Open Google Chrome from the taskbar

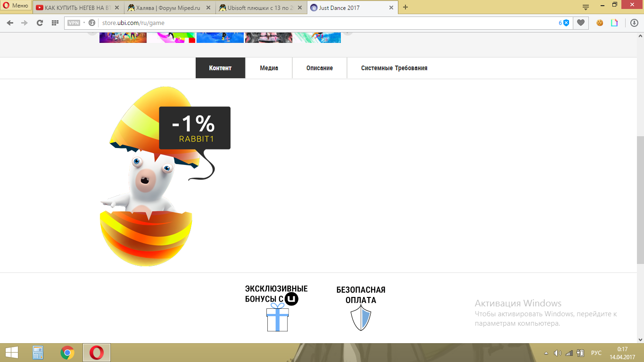click(x=67, y=353)
